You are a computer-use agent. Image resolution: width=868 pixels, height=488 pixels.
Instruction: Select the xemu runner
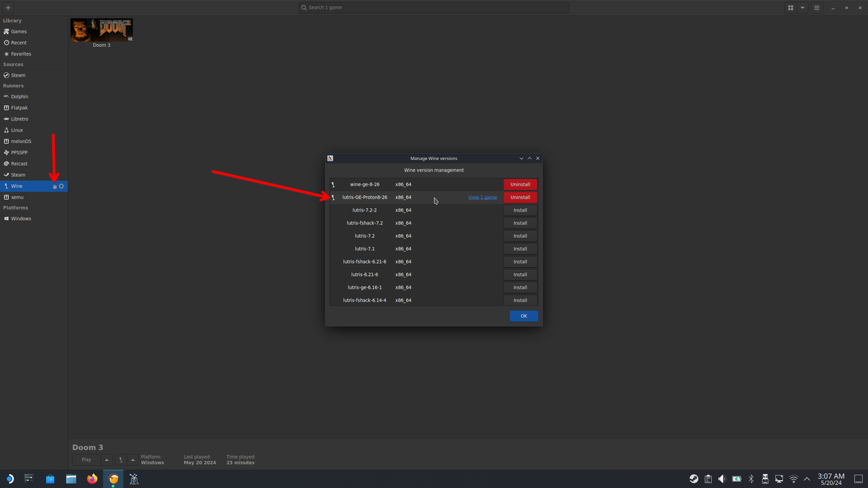(x=34, y=197)
